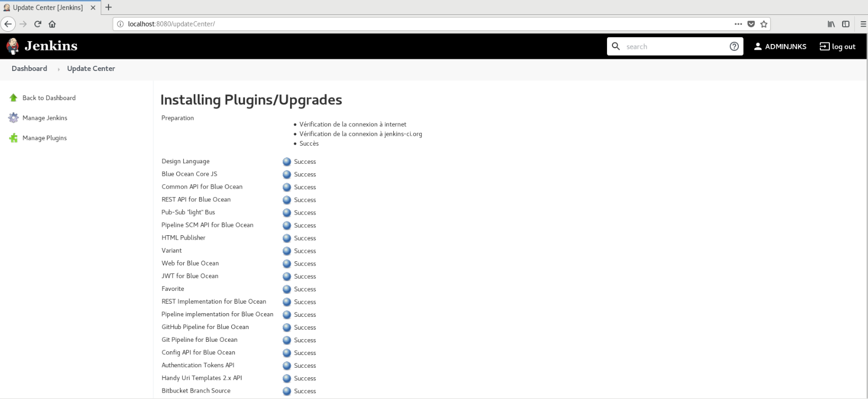
Task: Click the Manage Jenkins gear icon
Action: click(x=13, y=118)
